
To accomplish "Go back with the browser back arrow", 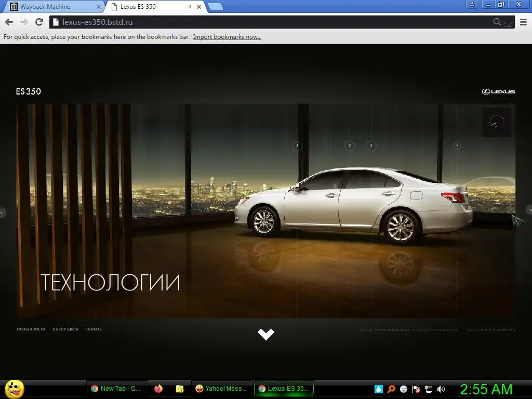I will 9,22.
